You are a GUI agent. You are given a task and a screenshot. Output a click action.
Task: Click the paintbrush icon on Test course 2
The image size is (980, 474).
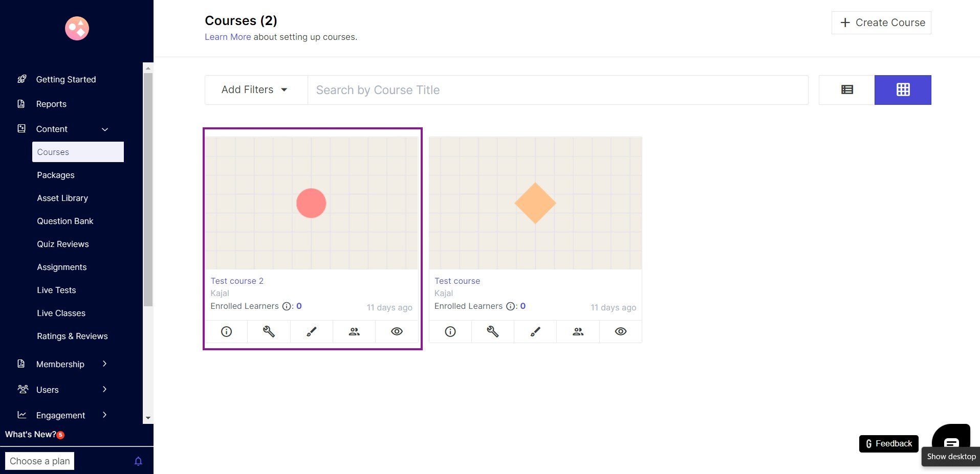pyautogui.click(x=311, y=331)
